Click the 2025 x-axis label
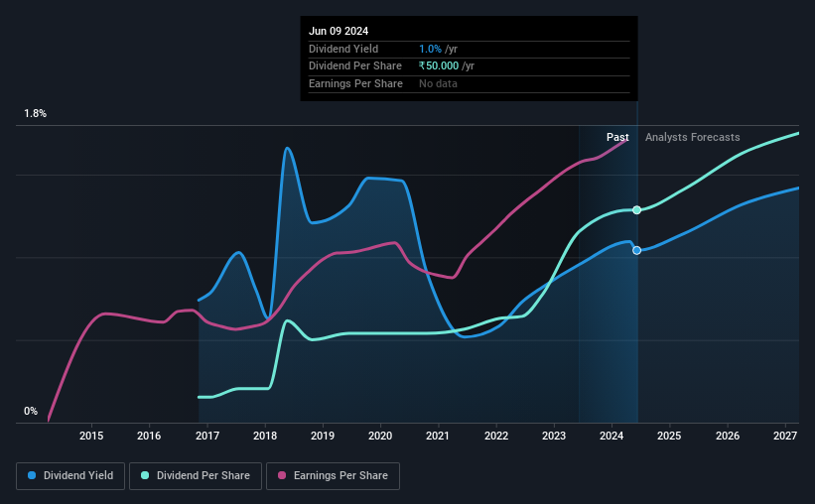The image size is (815, 504). pos(669,436)
